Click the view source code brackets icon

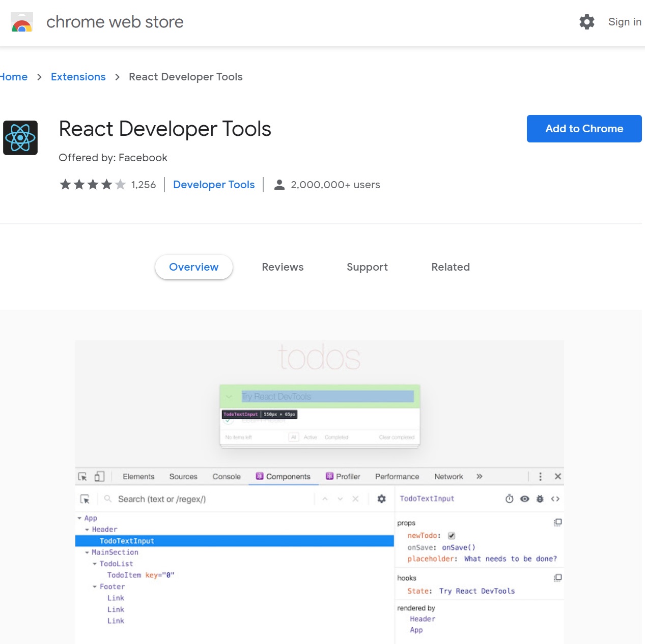click(555, 499)
